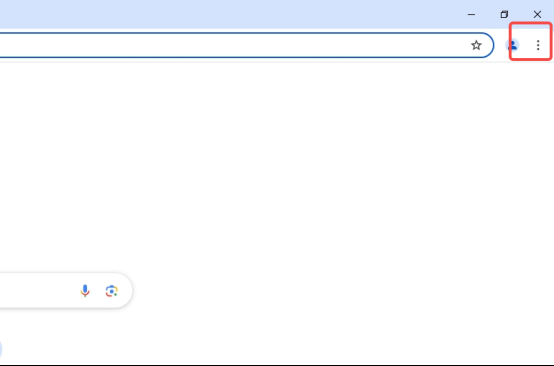Image resolution: width=554 pixels, height=366 pixels.
Task: Open Google Lens image search
Action: [112, 291]
